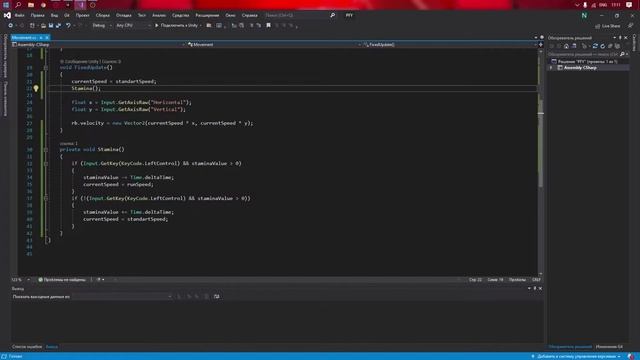This screenshot has width=640, height=360.
Task: Open the Windows notification center icon
Action: click(629, 5)
